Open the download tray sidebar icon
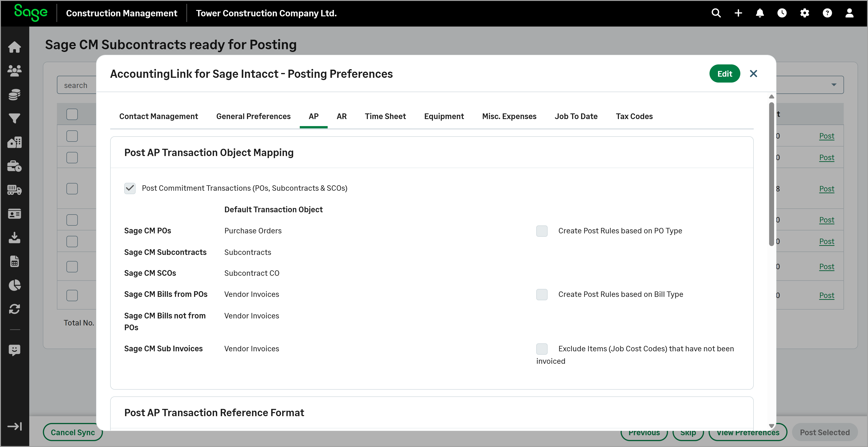Screen dimensions: 868x447 [15, 238]
